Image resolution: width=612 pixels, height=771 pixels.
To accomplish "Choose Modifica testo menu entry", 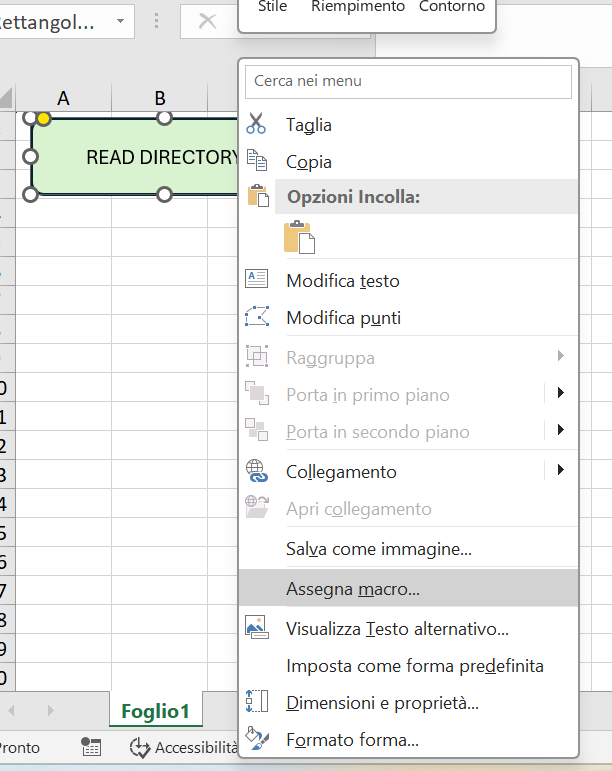I will (x=408, y=281).
